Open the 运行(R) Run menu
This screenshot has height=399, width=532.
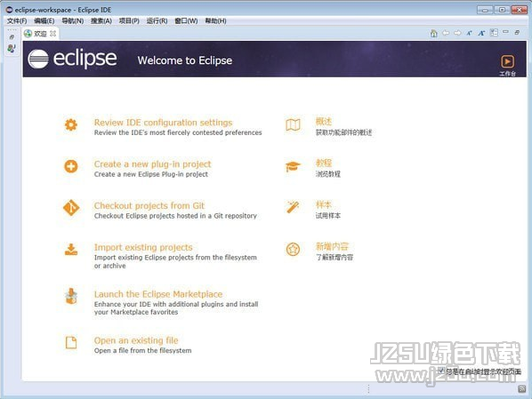coord(157,21)
